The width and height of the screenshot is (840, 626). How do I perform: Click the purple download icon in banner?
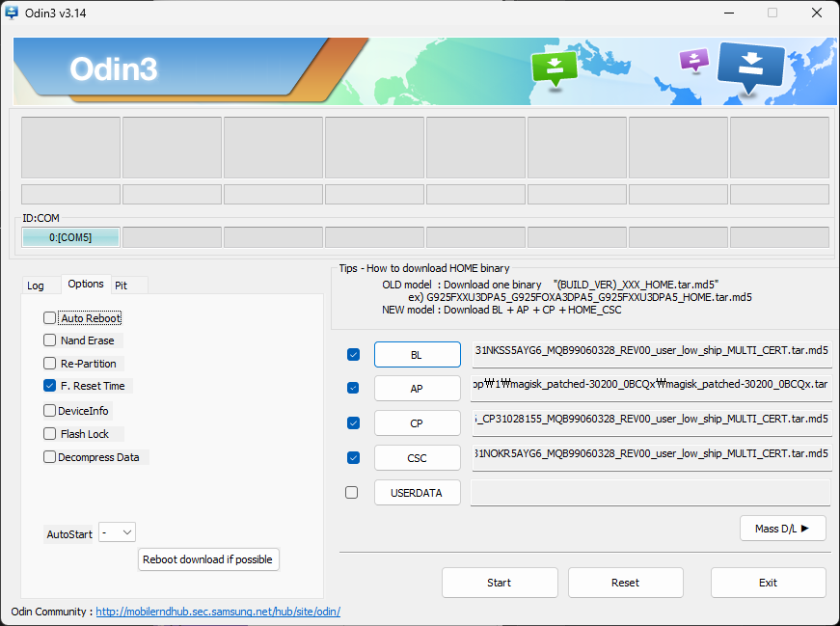[x=693, y=60]
